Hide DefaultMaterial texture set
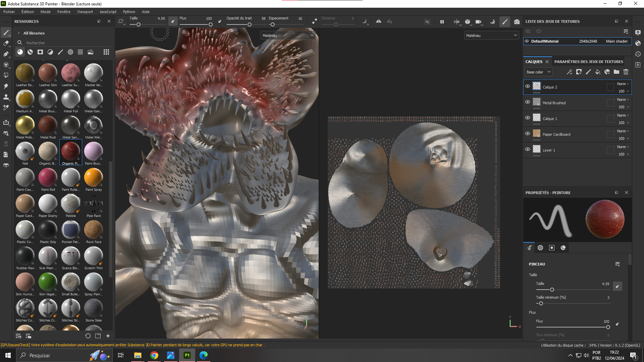 point(527,41)
